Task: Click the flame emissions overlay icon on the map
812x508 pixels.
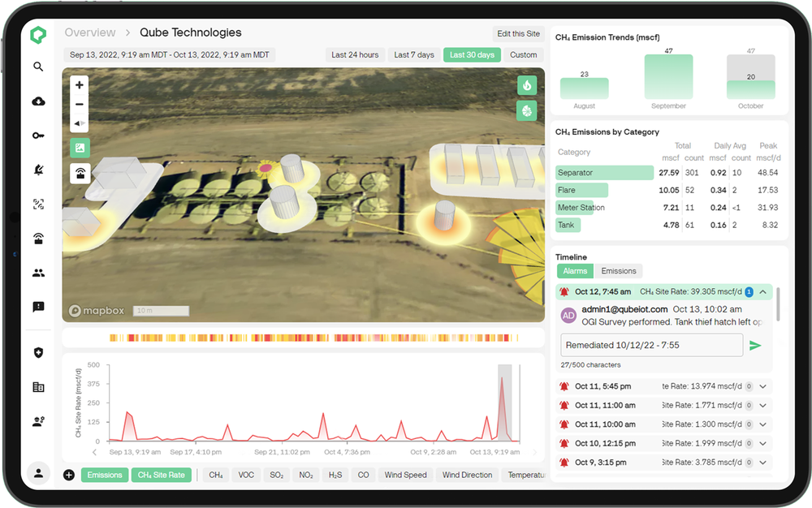Action: 526,84
